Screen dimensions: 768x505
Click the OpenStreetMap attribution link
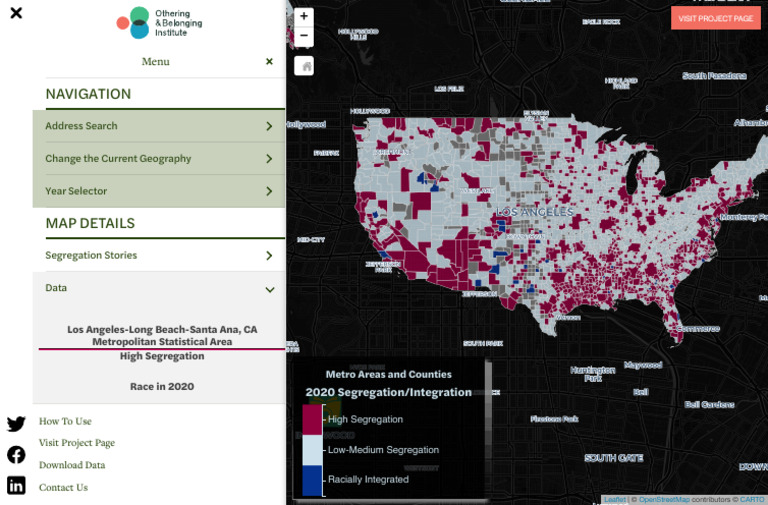point(664,500)
